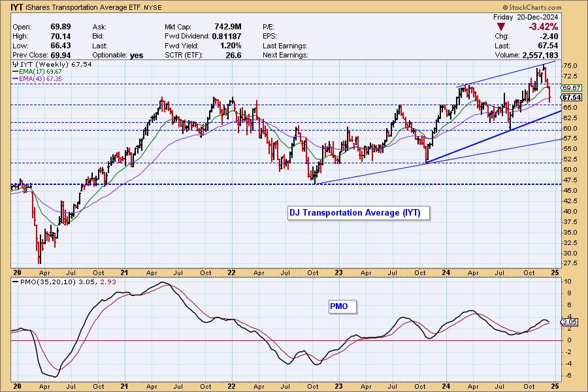
Task: Click the Open value 69.89
Action: [61, 27]
